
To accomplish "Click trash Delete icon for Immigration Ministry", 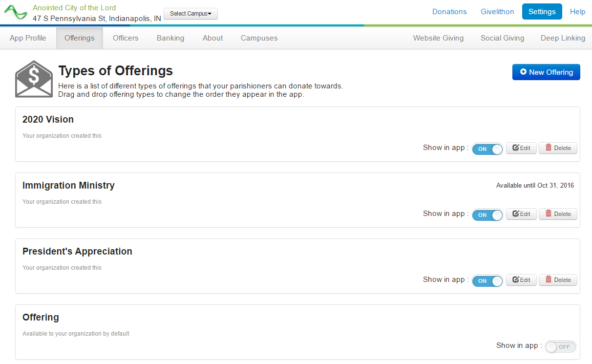I will point(549,214).
